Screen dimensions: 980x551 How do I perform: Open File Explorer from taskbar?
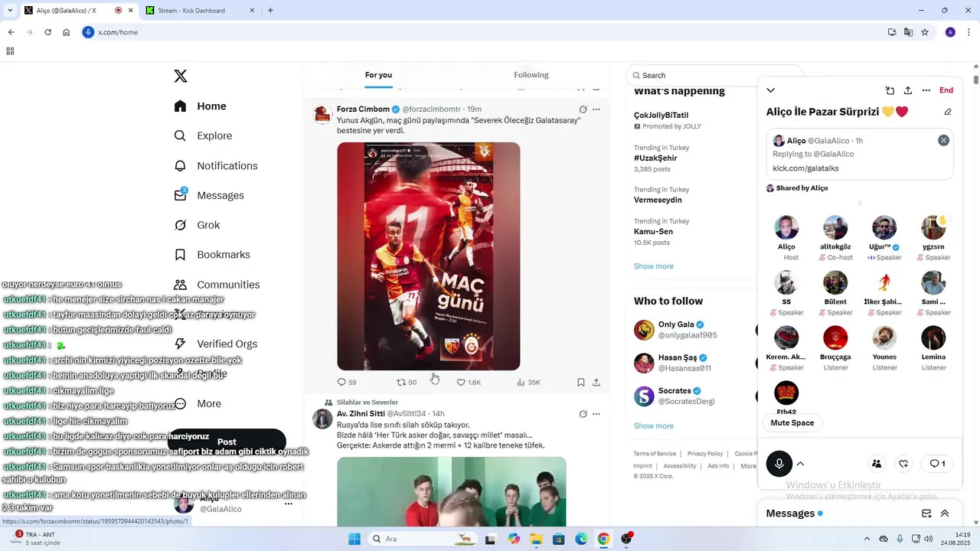(x=536, y=539)
